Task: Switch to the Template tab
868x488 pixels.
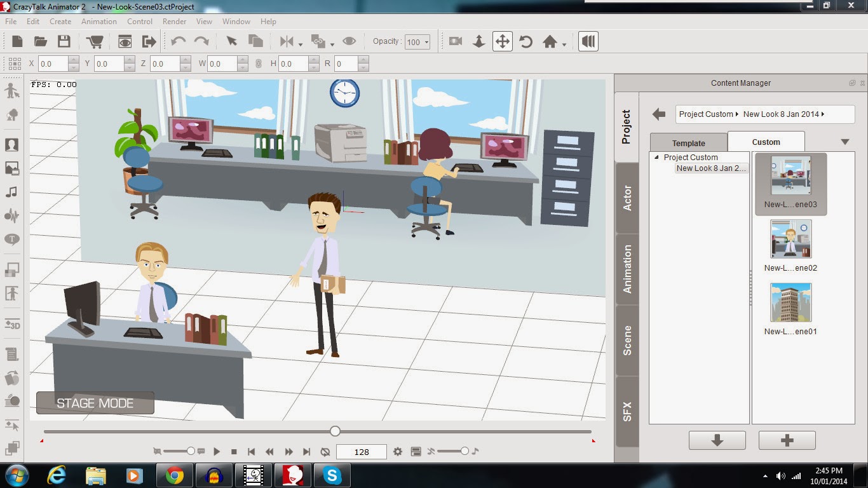Action: coord(689,142)
